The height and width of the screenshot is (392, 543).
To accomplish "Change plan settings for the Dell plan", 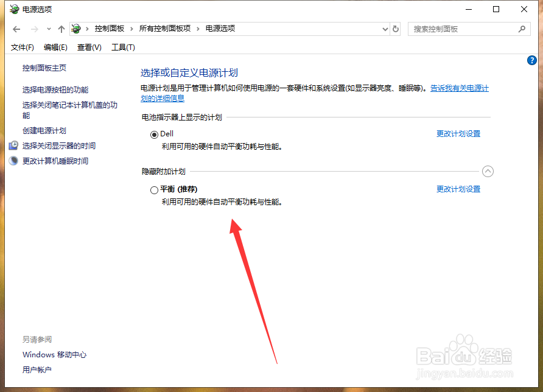I will pos(458,134).
